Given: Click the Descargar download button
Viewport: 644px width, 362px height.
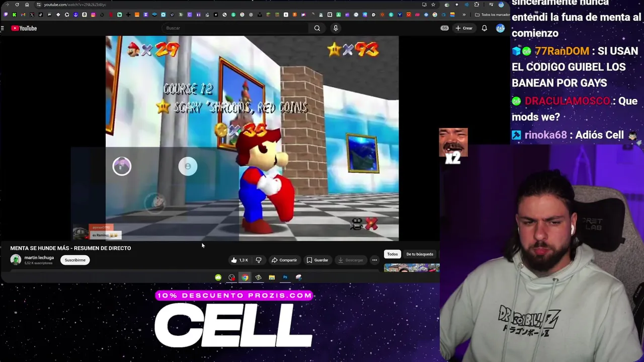Looking at the screenshot, I should pos(351,260).
